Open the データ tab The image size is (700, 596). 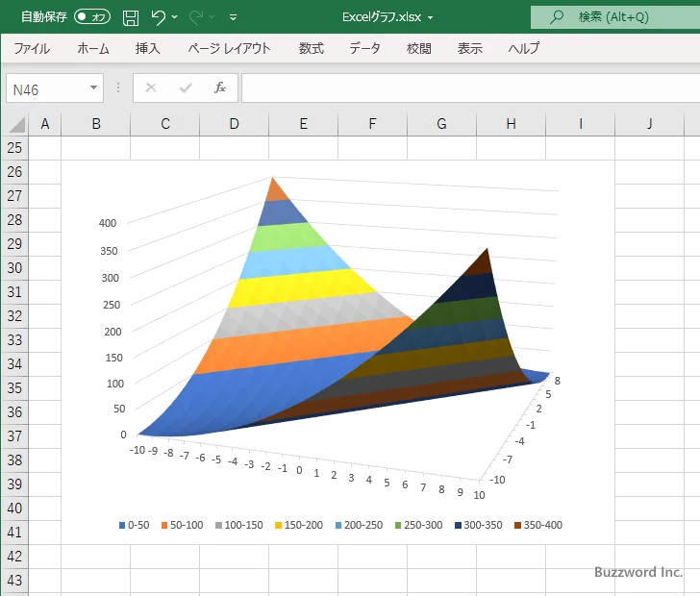[364, 48]
